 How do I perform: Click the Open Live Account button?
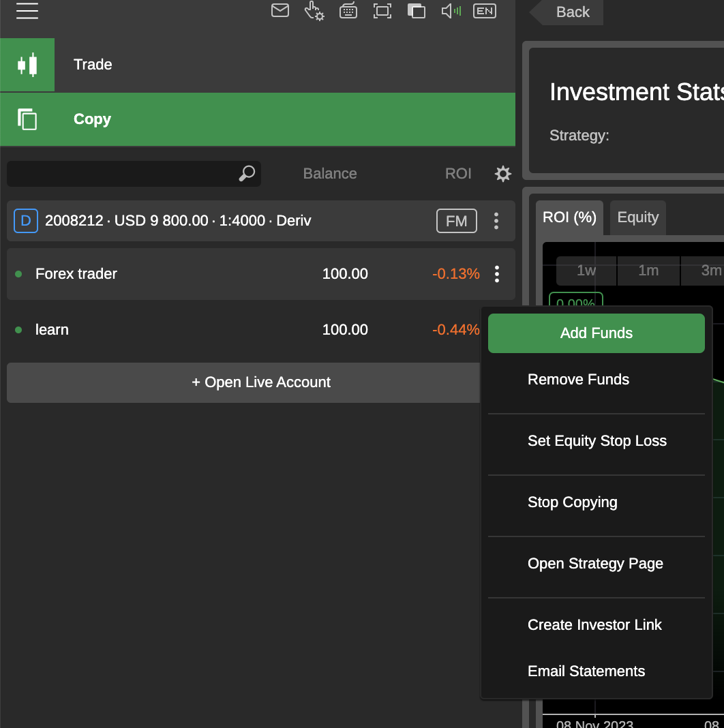261,382
